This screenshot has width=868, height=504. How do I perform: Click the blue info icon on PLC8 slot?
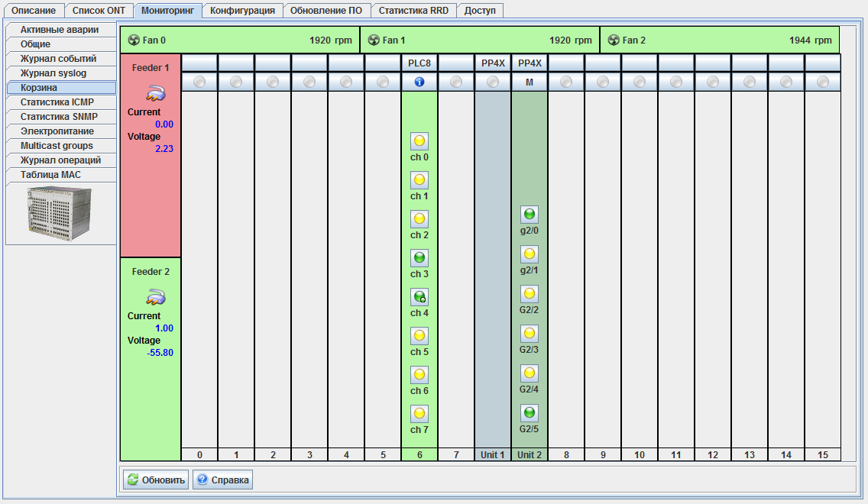pyautogui.click(x=419, y=82)
